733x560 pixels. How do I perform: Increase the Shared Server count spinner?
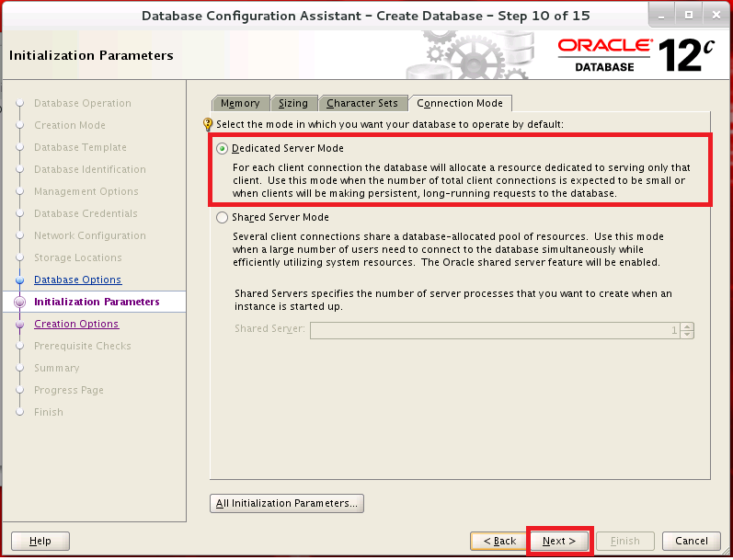point(688,326)
